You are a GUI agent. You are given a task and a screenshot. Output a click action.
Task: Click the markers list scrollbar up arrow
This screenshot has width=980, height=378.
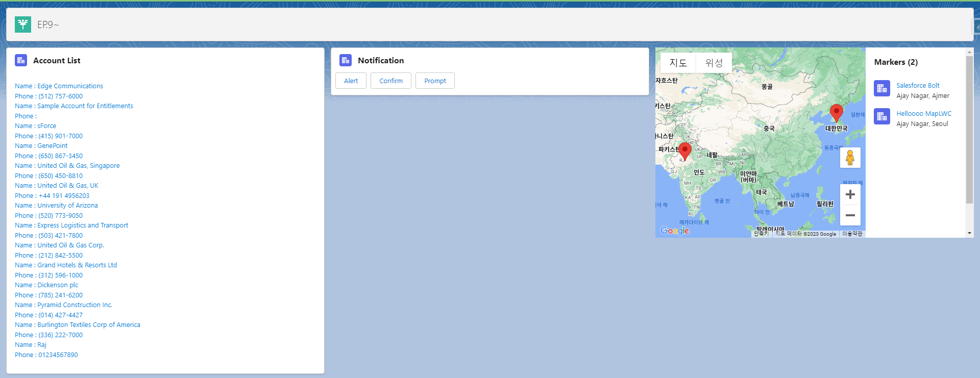(x=969, y=52)
